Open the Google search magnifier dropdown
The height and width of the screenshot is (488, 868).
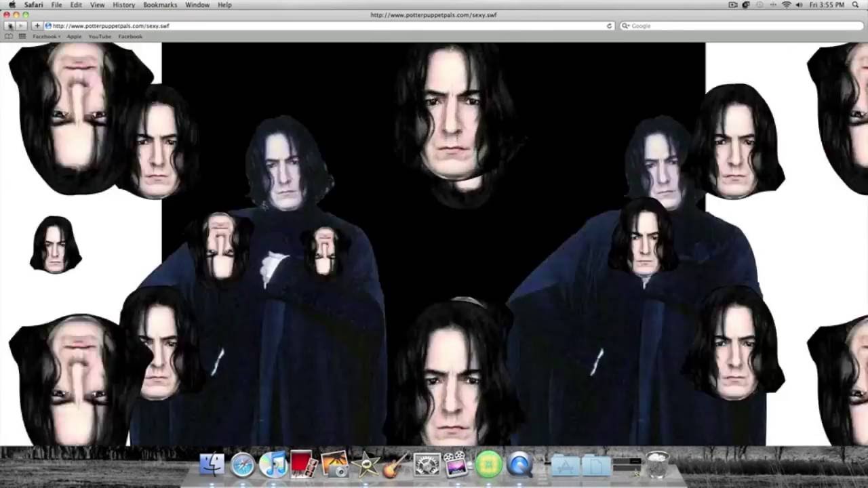(x=626, y=26)
